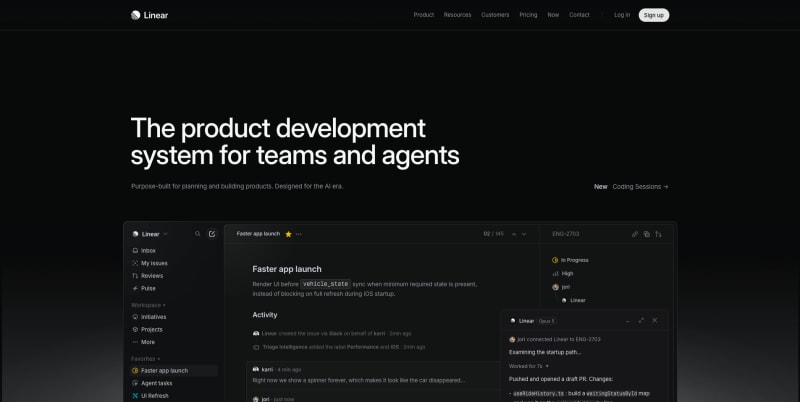Close the Linear agent panel
This screenshot has width=800, height=402.
(655, 320)
